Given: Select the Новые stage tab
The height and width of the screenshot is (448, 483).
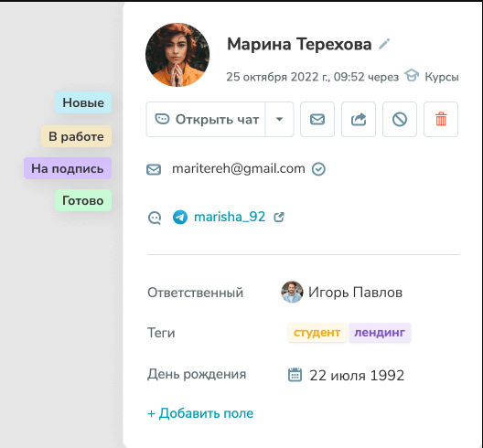Looking at the screenshot, I should pyautogui.click(x=83, y=102).
